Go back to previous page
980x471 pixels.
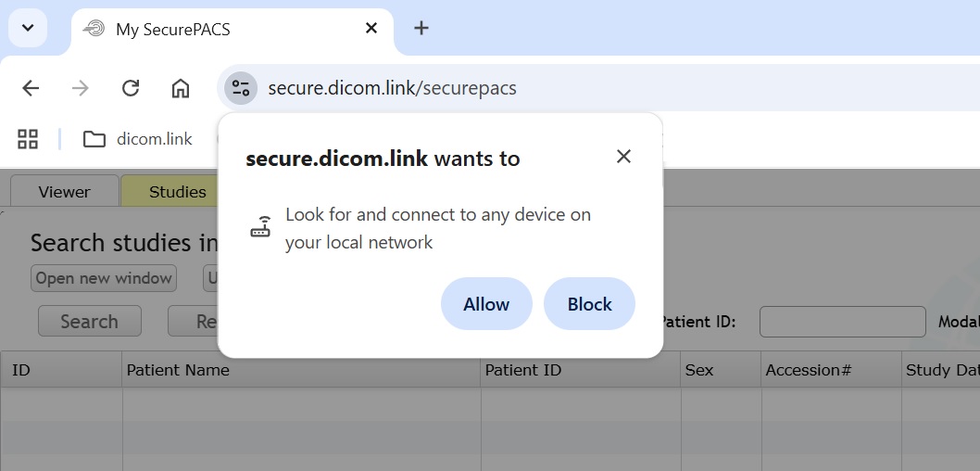(x=31, y=88)
